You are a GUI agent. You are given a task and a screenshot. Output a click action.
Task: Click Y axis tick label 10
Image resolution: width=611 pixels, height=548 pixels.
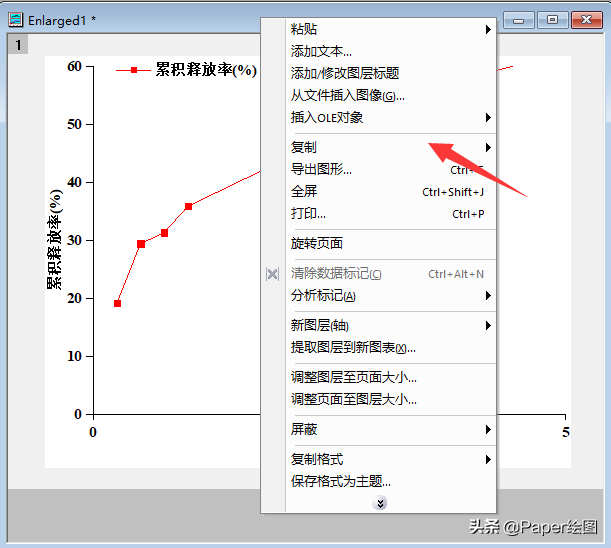point(74,356)
